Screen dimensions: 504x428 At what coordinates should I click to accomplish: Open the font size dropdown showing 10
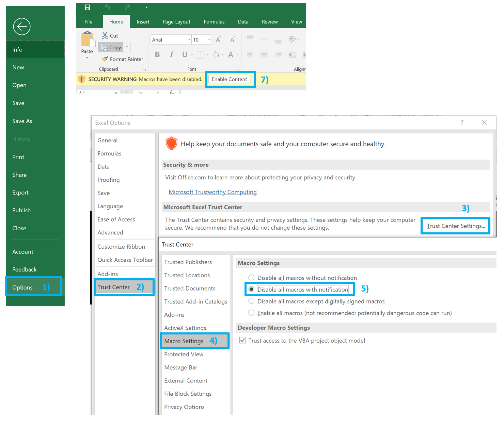209,39
